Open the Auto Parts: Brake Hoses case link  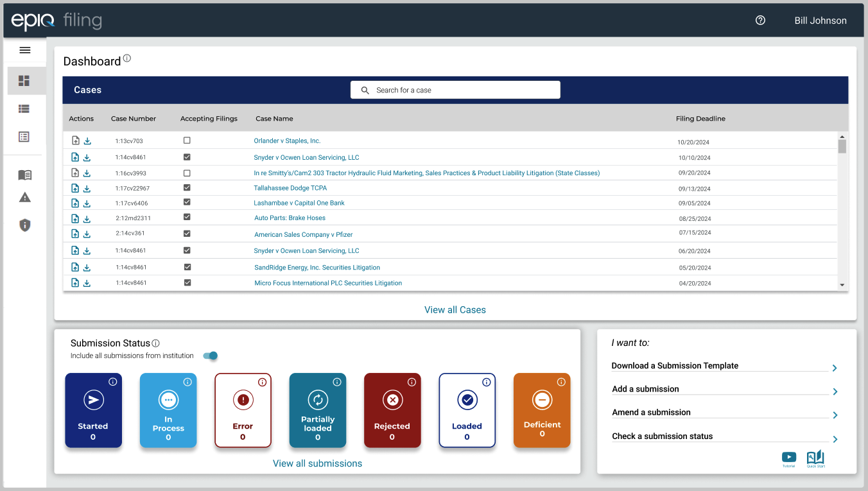290,218
